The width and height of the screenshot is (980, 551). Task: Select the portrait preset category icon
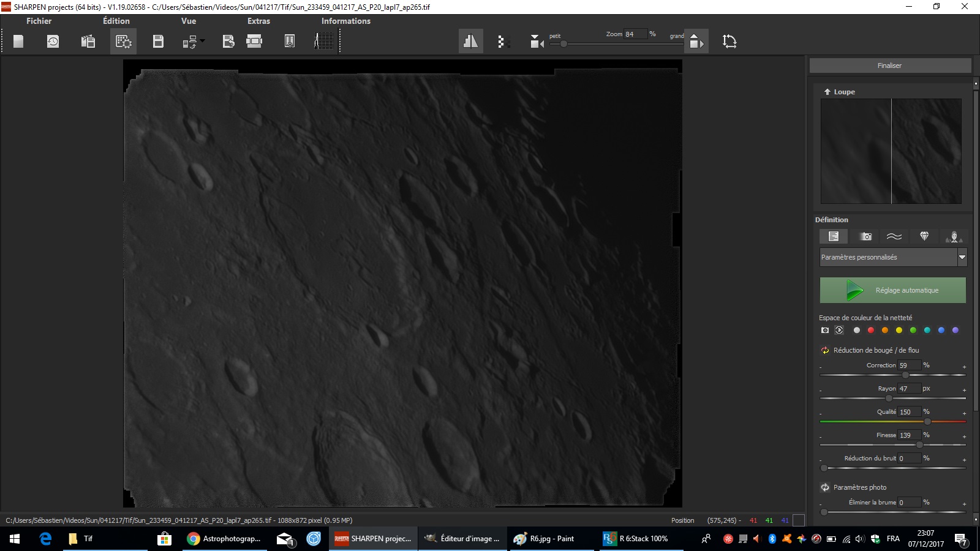tap(954, 236)
